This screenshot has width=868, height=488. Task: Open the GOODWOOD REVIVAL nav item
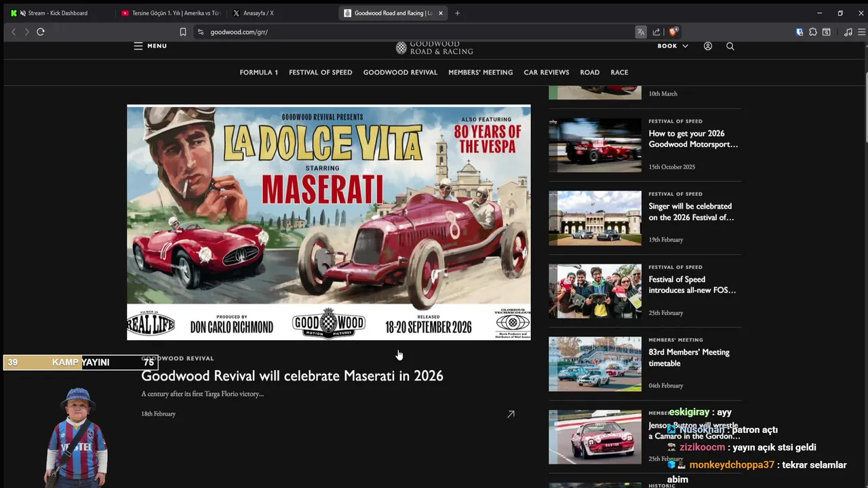(400, 73)
